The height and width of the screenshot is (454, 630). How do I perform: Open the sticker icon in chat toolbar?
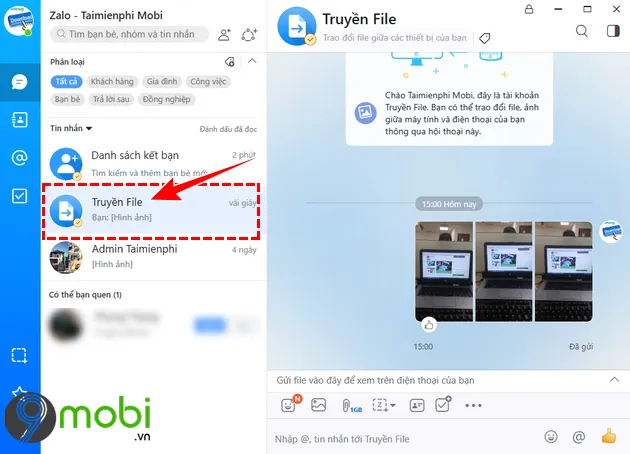pyautogui.click(x=289, y=404)
